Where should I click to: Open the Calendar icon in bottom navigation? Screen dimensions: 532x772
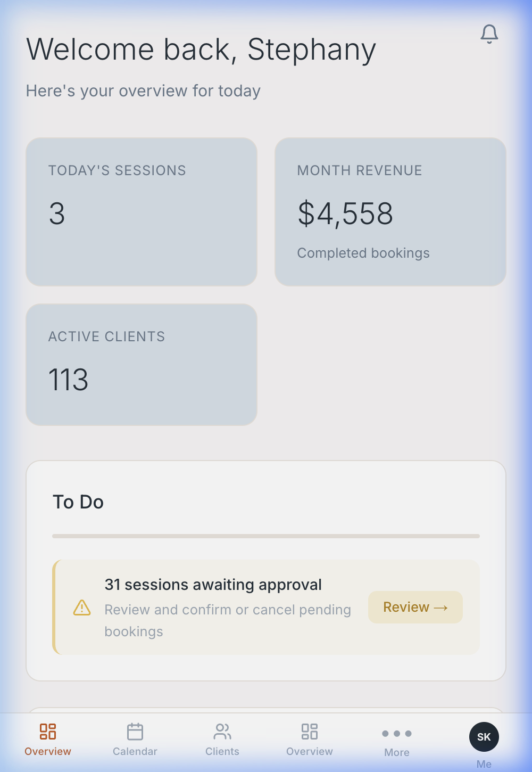135,731
